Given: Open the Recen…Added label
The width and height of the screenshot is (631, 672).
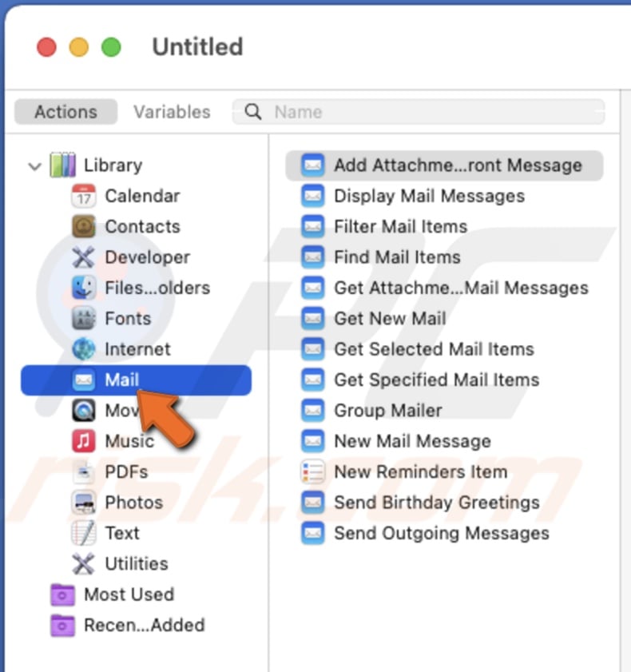Looking at the screenshot, I should [x=145, y=625].
